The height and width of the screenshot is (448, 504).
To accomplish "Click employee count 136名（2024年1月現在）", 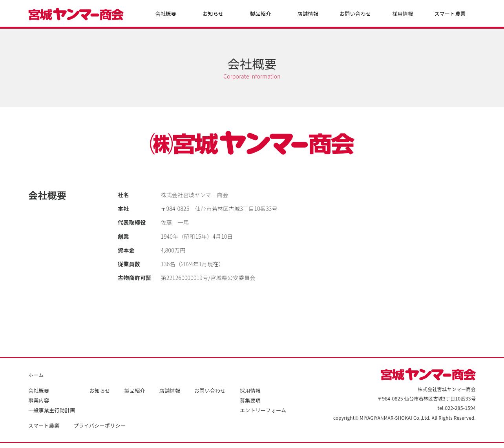I will (192, 264).
